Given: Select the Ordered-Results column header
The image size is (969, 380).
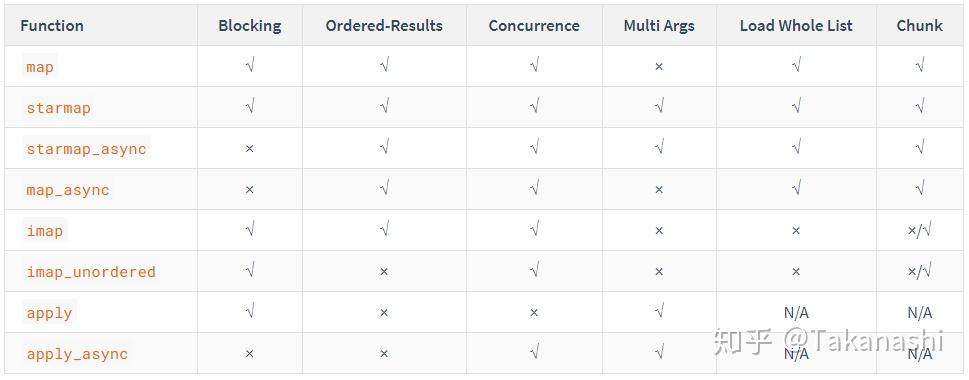Looking at the screenshot, I should click(x=384, y=25).
